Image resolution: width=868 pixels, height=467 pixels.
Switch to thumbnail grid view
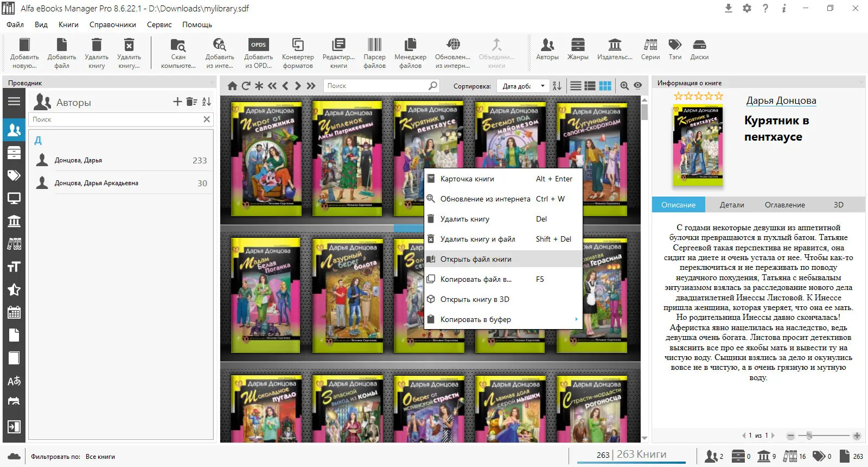click(x=605, y=86)
